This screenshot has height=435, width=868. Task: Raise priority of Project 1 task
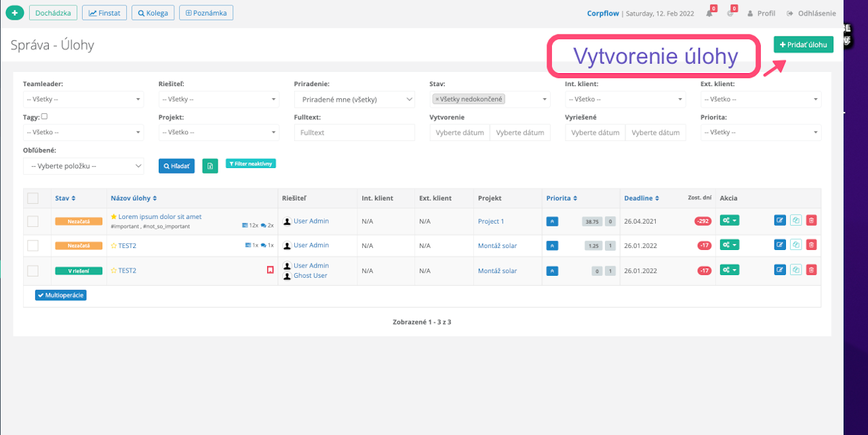[x=553, y=221]
